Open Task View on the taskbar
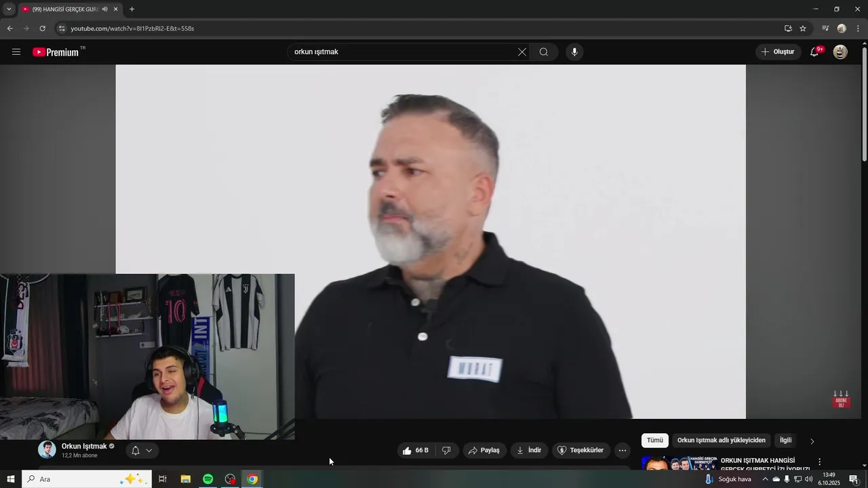868x488 pixels. tap(163, 479)
